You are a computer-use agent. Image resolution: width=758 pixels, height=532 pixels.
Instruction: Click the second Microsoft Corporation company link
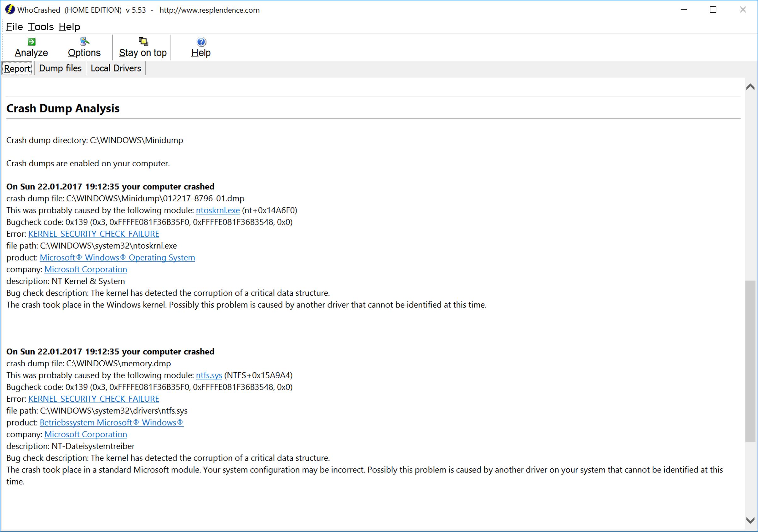pyautogui.click(x=85, y=434)
